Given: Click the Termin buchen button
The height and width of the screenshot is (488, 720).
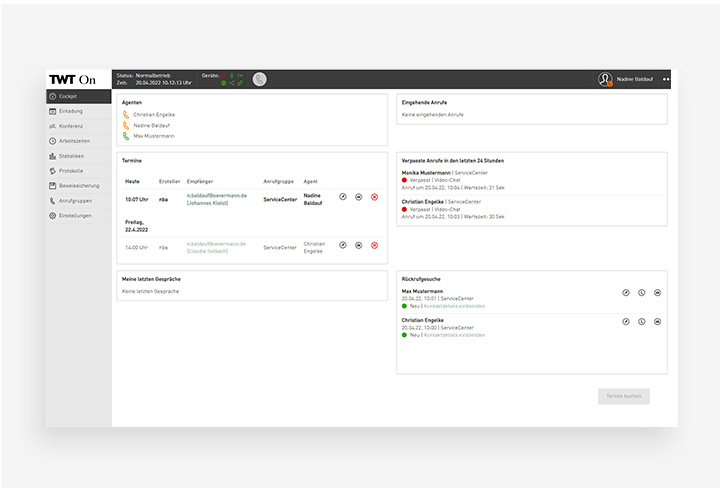Looking at the screenshot, I should click(624, 396).
